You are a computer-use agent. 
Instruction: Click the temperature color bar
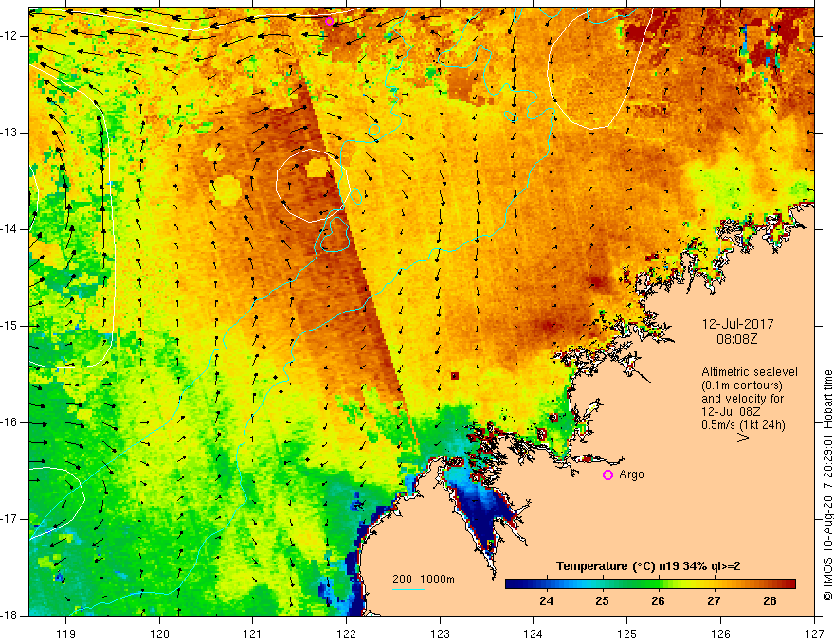650,584
